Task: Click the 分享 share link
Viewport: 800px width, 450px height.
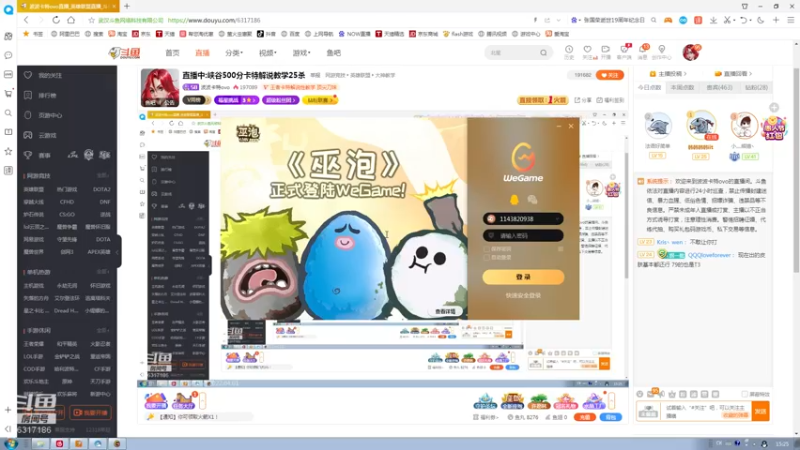Action: (583, 100)
